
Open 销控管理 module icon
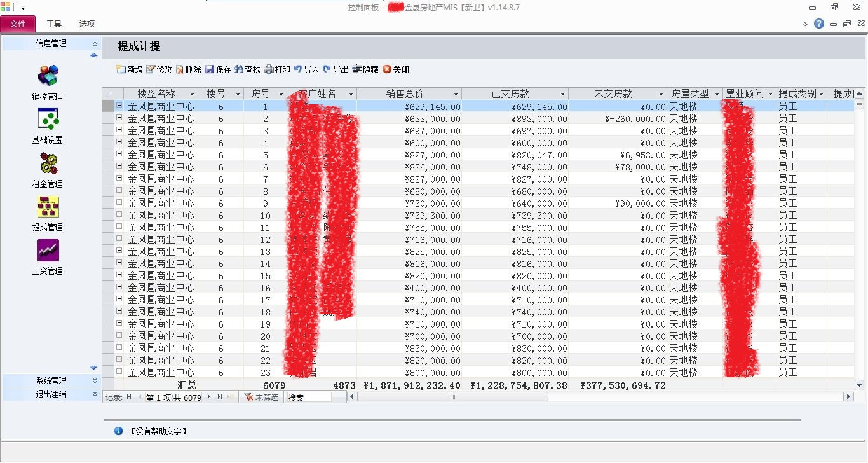click(x=48, y=76)
